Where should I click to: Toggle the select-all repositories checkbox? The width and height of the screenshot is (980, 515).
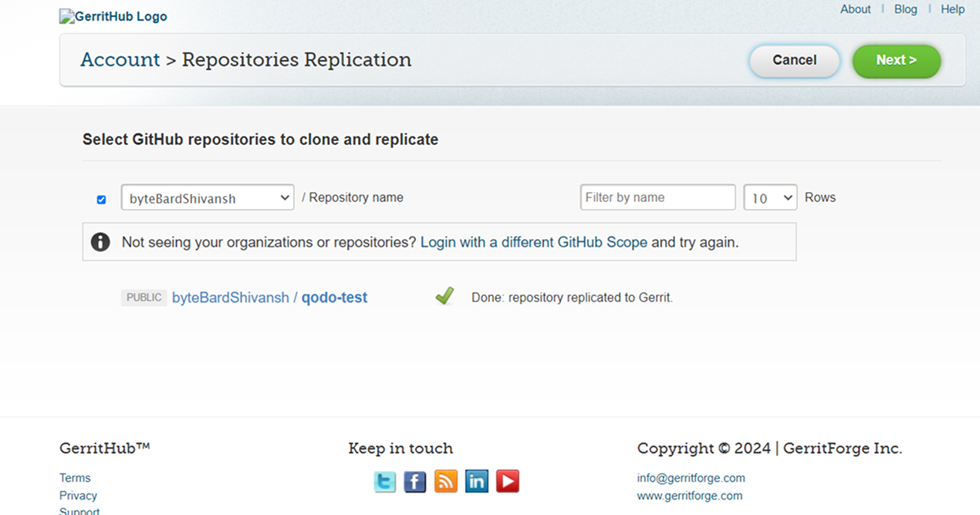click(101, 200)
